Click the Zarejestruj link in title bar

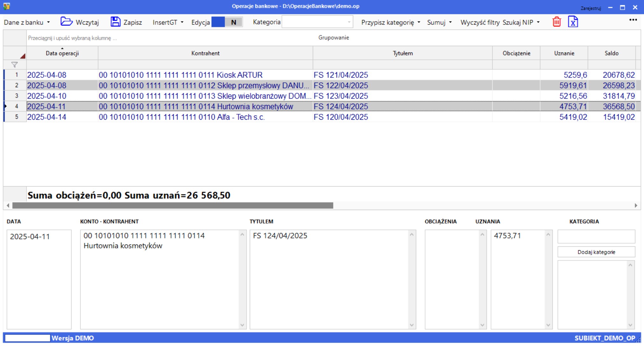pyautogui.click(x=591, y=8)
